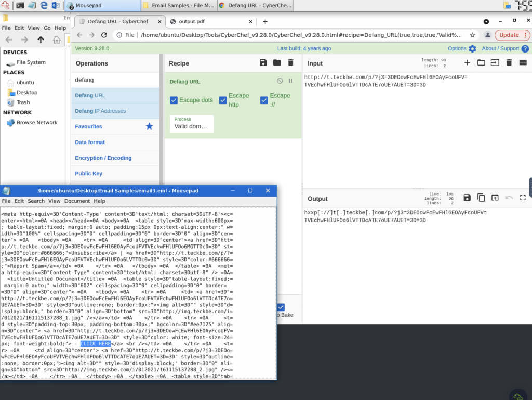Open Trash in the file manager sidebar

[23, 102]
